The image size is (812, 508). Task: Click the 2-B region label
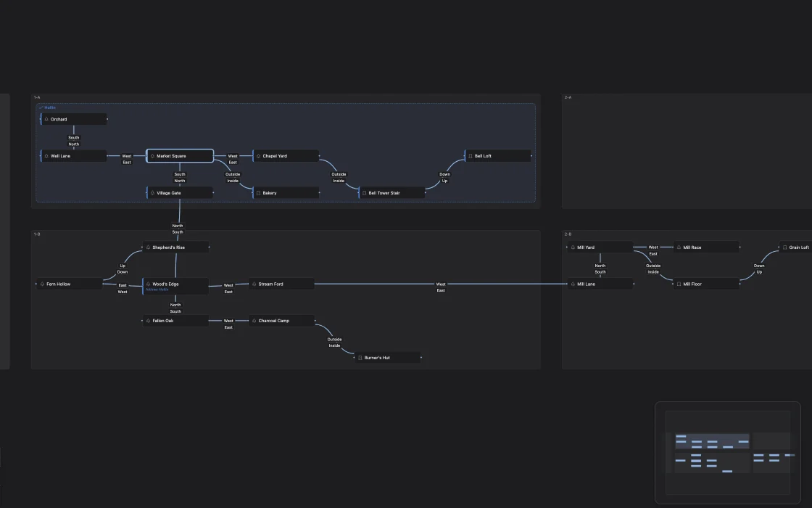point(568,234)
